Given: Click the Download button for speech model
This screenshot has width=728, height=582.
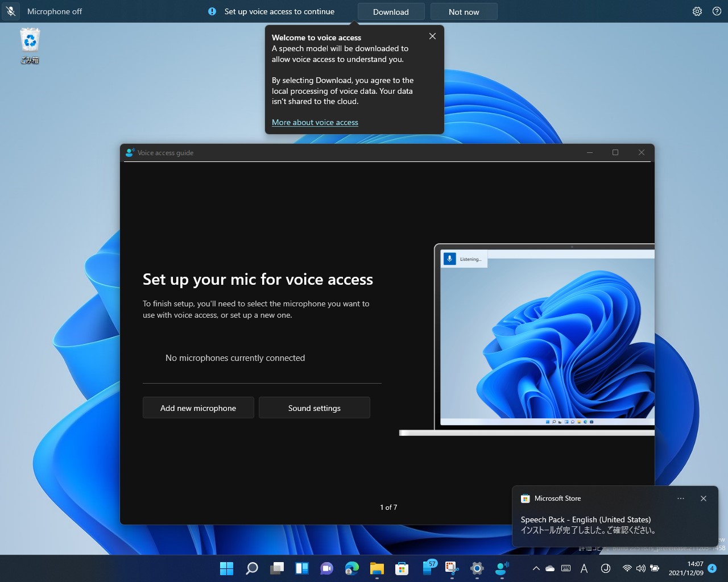Looking at the screenshot, I should 391,12.
